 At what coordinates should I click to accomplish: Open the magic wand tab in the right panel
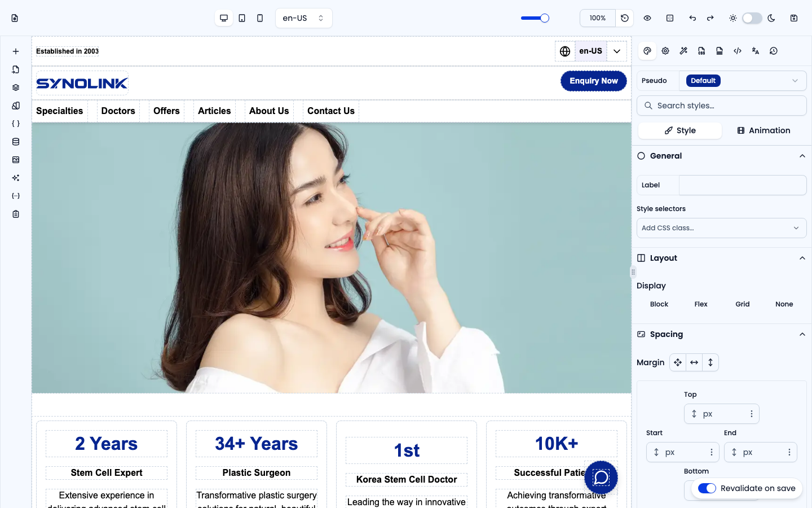tap(683, 51)
